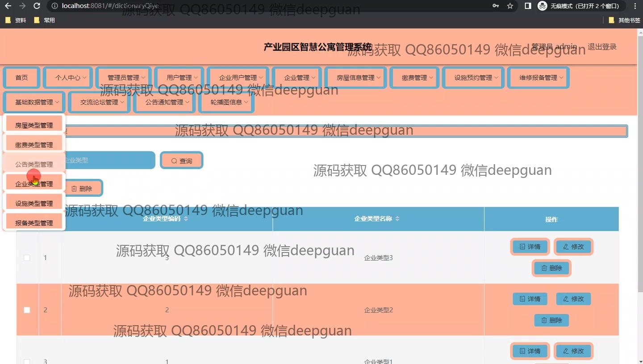The image size is (643, 364).
Task: Sort by 企业类型名称 column arrows
Action: point(397,219)
